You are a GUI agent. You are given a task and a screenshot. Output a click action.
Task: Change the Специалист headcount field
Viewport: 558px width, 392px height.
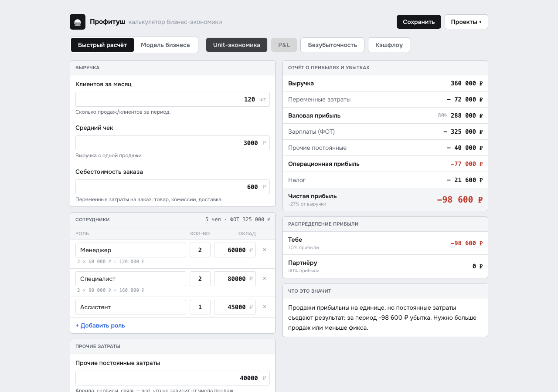click(x=200, y=279)
